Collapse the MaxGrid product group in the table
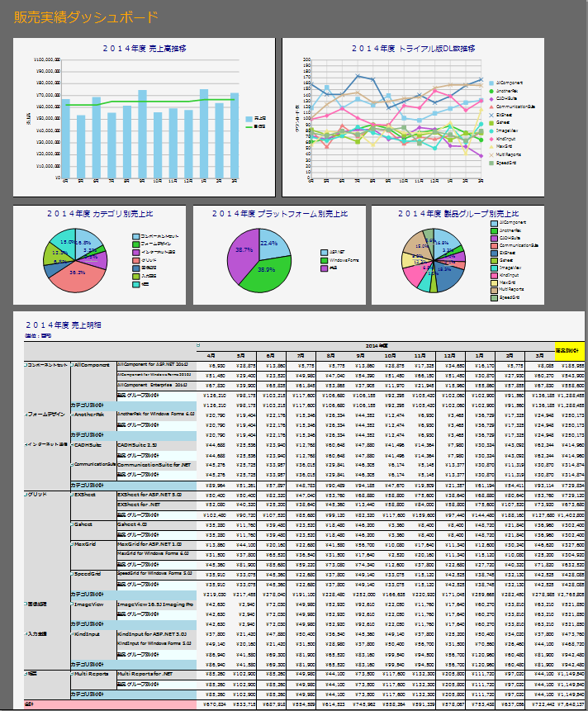588x711 pixels. pyautogui.click(x=72, y=544)
